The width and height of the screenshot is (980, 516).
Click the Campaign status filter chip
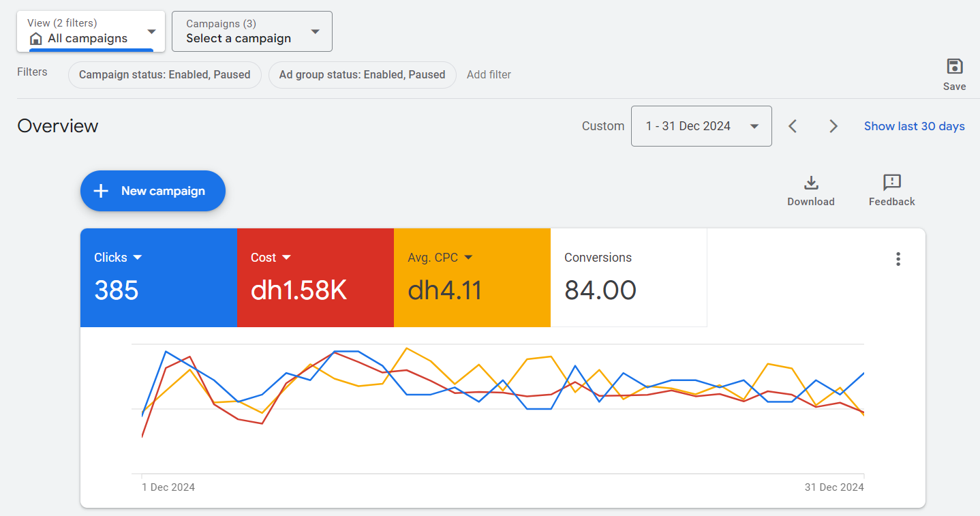[164, 75]
